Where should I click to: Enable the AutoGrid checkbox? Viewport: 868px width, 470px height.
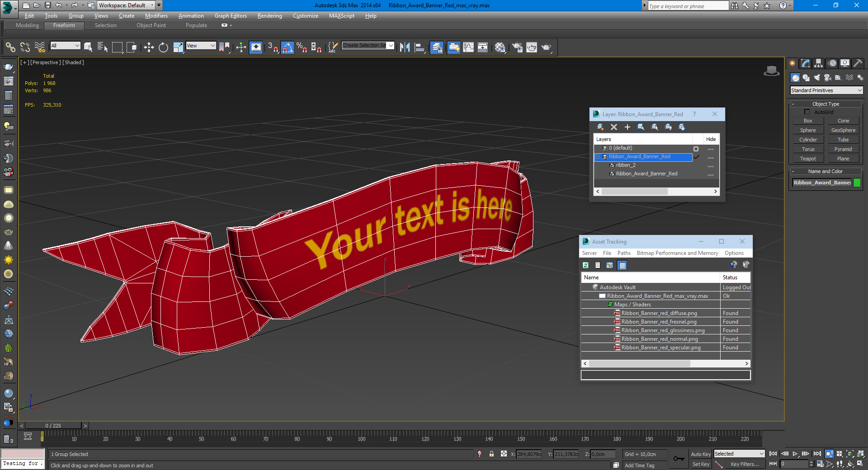click(807, 112)
